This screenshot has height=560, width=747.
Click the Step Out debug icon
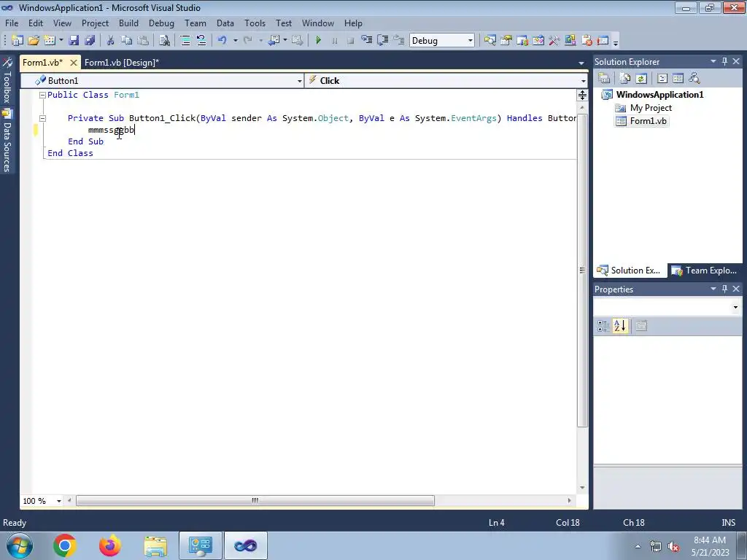[399, 41]
